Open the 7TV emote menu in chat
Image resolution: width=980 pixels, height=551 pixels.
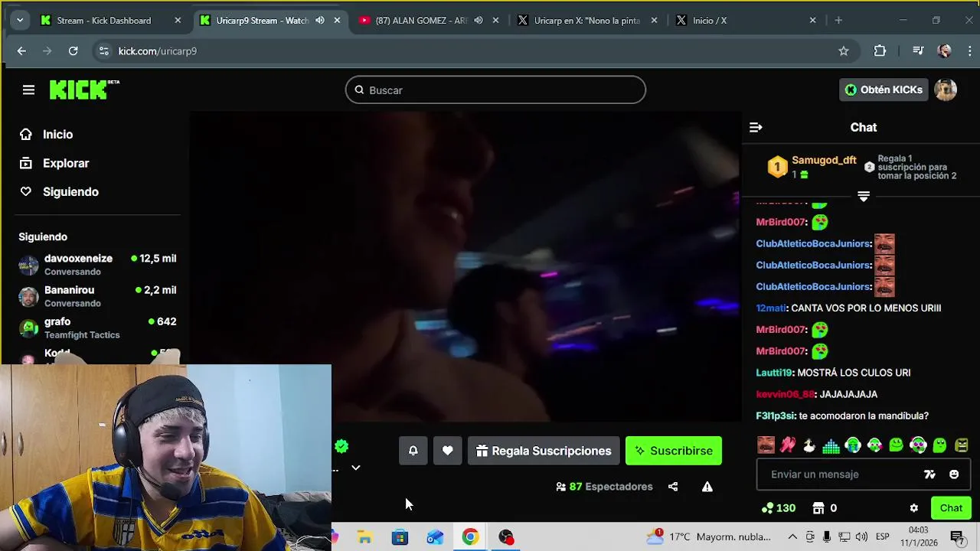(x=929, y=474)
